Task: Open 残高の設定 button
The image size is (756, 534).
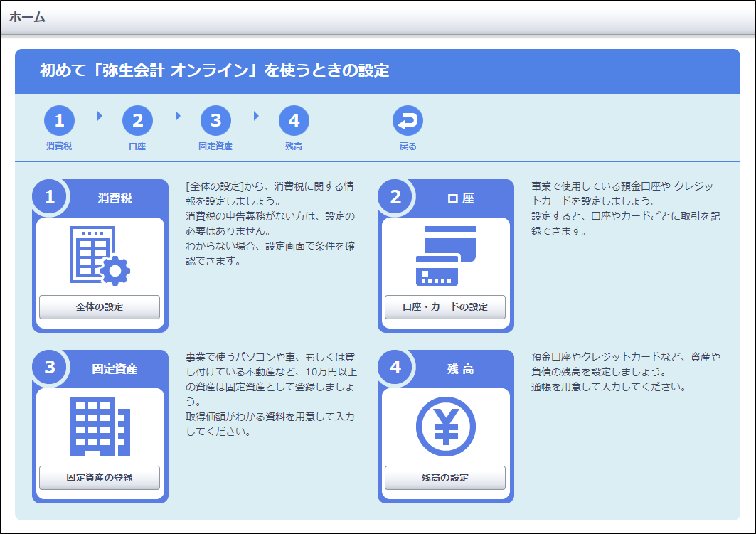Action: [445, 478]
